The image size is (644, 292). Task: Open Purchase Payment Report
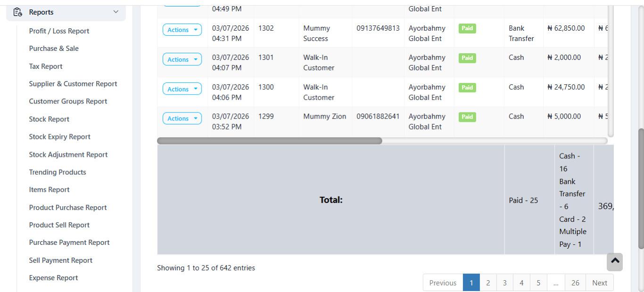click(69, 243)
